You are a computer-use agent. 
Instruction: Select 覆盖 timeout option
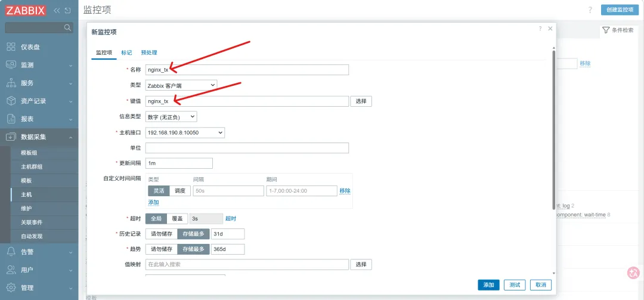178,219
